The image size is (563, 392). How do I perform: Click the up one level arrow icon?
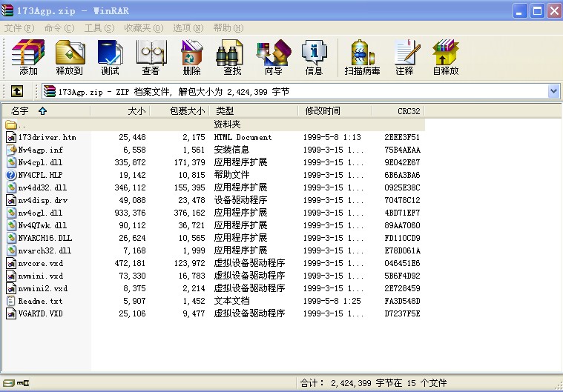coord(17,91)
